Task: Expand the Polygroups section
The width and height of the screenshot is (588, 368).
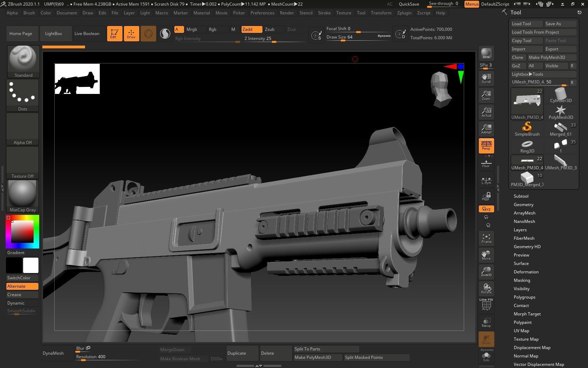Action: [x=524, y=297]
